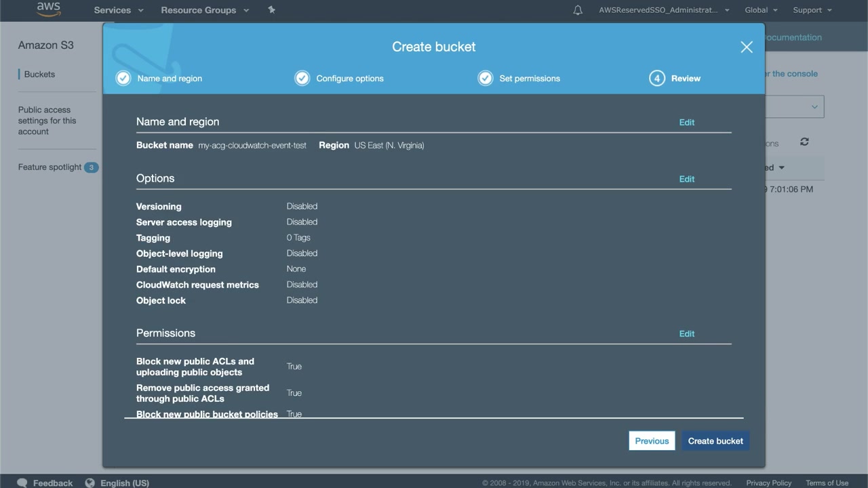
Task: Expand the Resource Groups menu
Action: pyautogui.click(x=205, y=10)
